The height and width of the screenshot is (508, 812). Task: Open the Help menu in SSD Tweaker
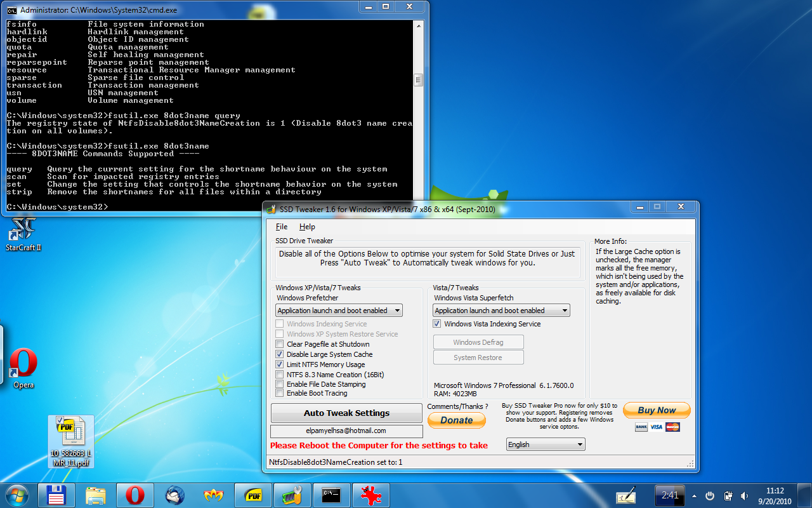[x=307, y=227]
